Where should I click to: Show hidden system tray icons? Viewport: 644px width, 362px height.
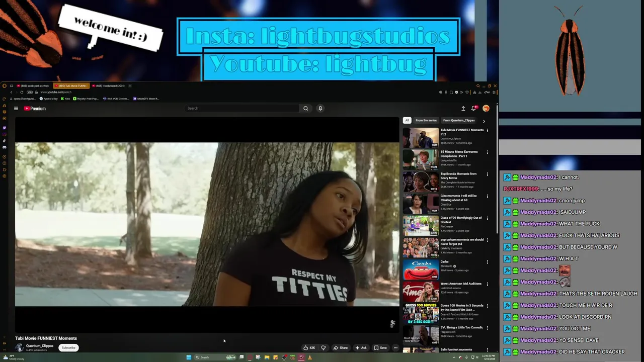(454, 357)
